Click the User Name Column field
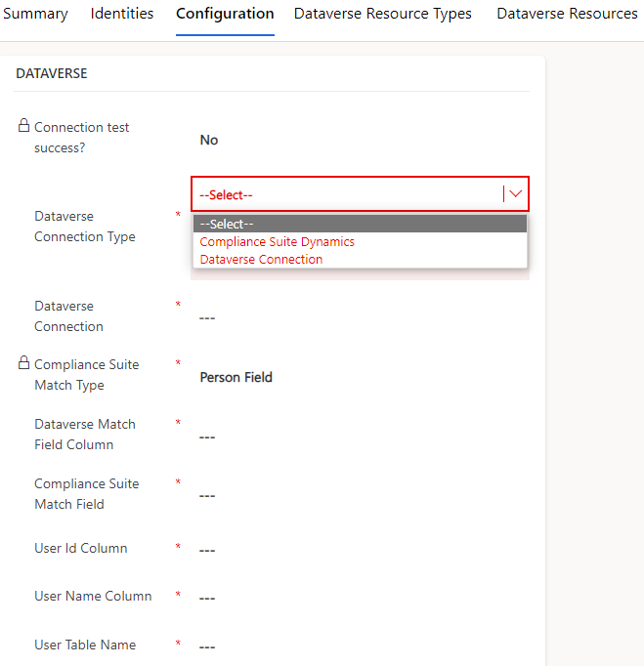The image size is (644, 666). coord(360,598)
